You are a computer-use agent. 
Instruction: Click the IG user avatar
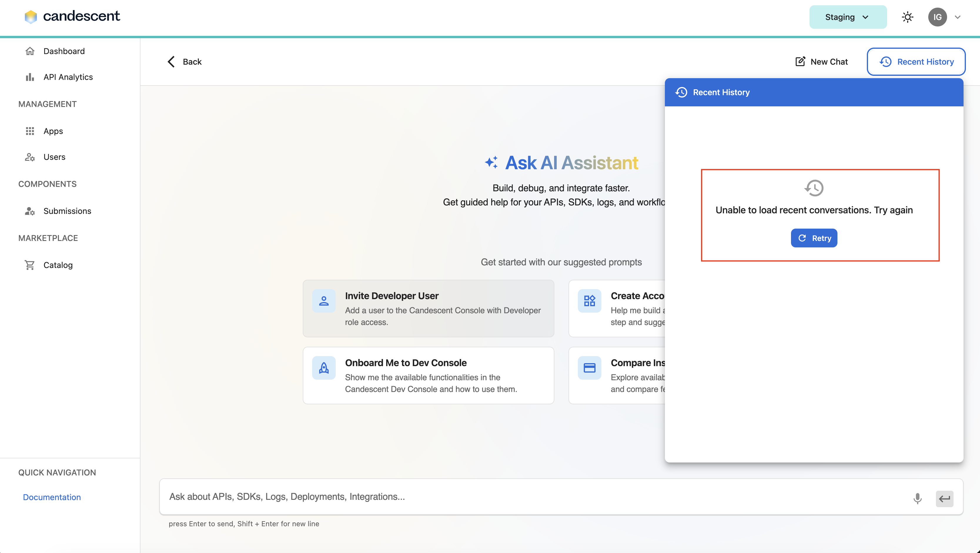pos(937,17)
